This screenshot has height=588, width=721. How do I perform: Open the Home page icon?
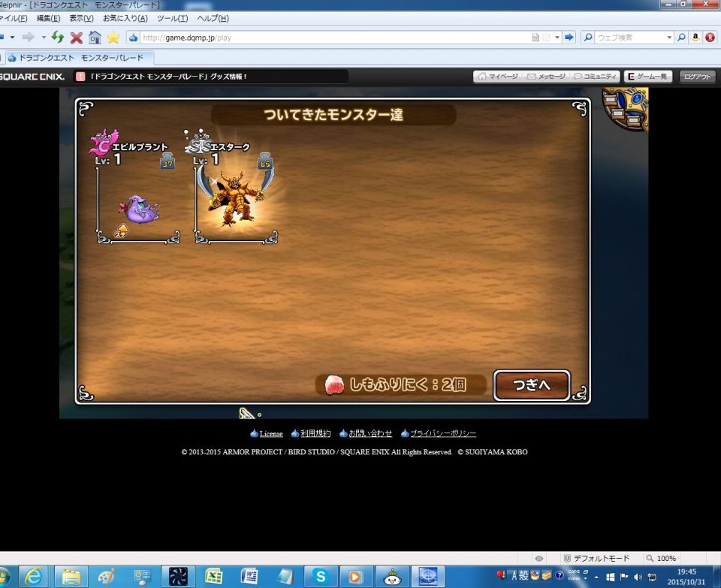[95, 38]
